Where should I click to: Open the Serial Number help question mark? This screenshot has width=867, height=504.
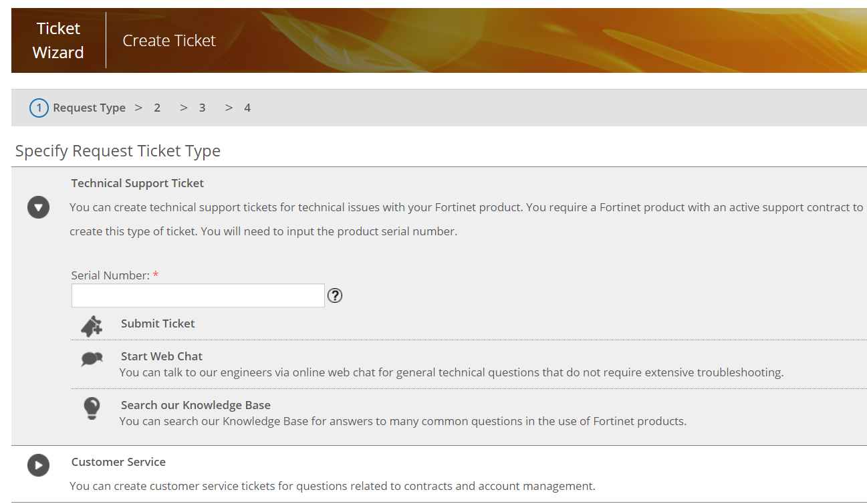tap(335, 295)
